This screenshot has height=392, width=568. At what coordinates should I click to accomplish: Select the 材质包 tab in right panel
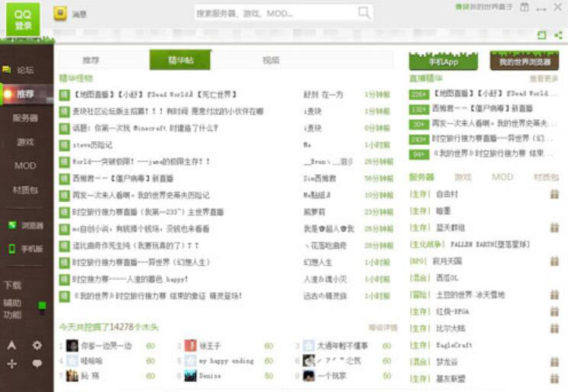tap(547, 177)
